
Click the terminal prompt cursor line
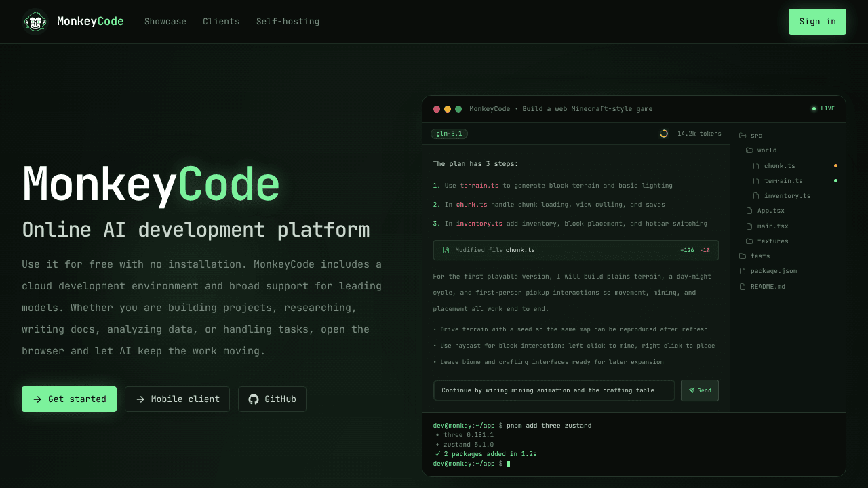[471, 464]
